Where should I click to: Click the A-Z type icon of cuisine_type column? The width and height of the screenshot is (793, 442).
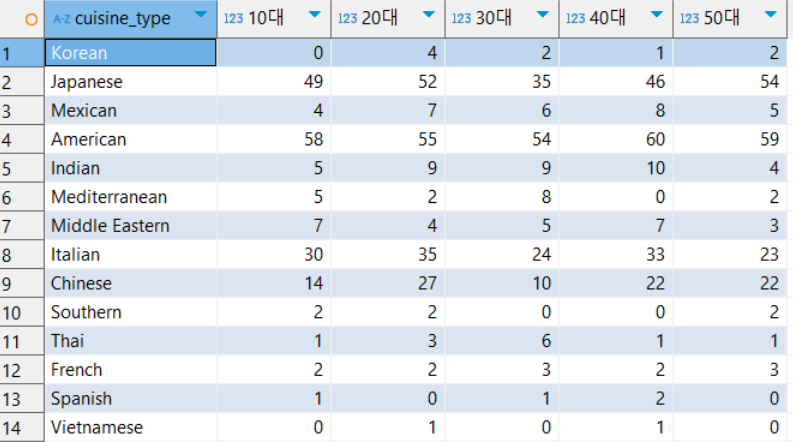[x=62, y=19]
